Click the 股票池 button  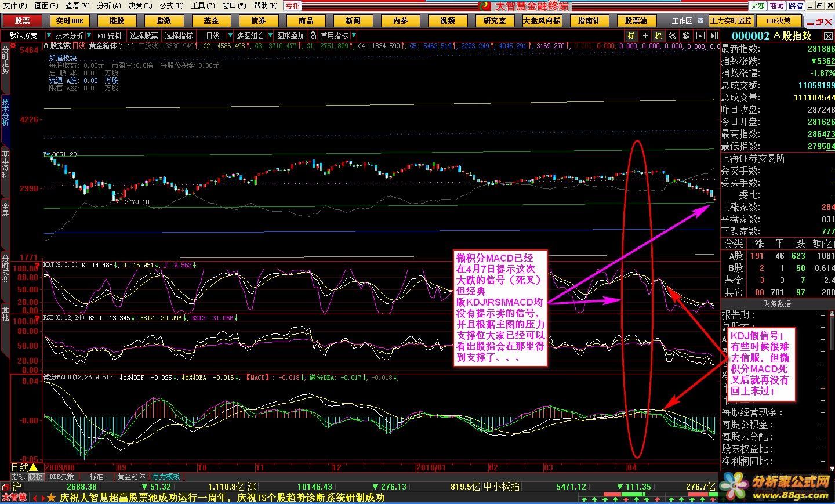pos(636,20)
